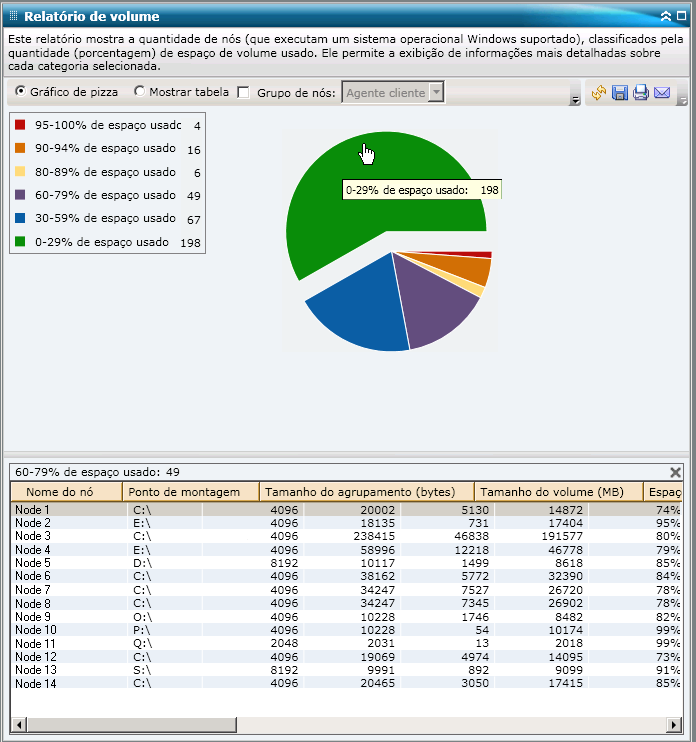Image resolution: width=696 pixels, height=742 pixels.
Task: Select the Gráfico de pizza radio button
Action: pos(20,91)
